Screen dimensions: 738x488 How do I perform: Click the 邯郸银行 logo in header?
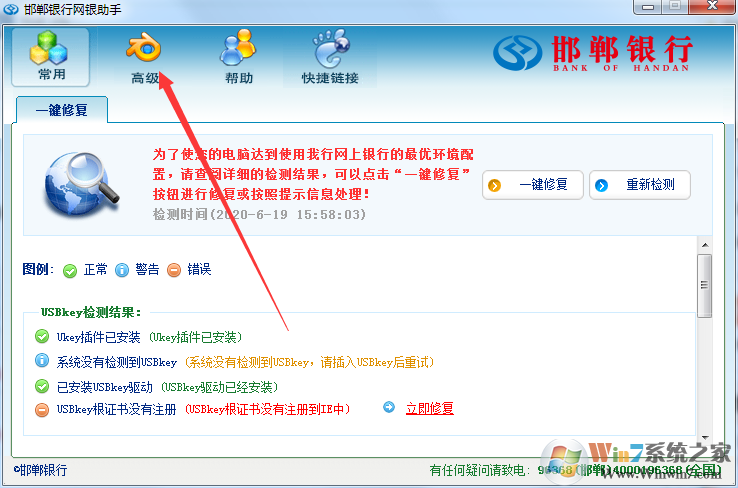[593, 53]
